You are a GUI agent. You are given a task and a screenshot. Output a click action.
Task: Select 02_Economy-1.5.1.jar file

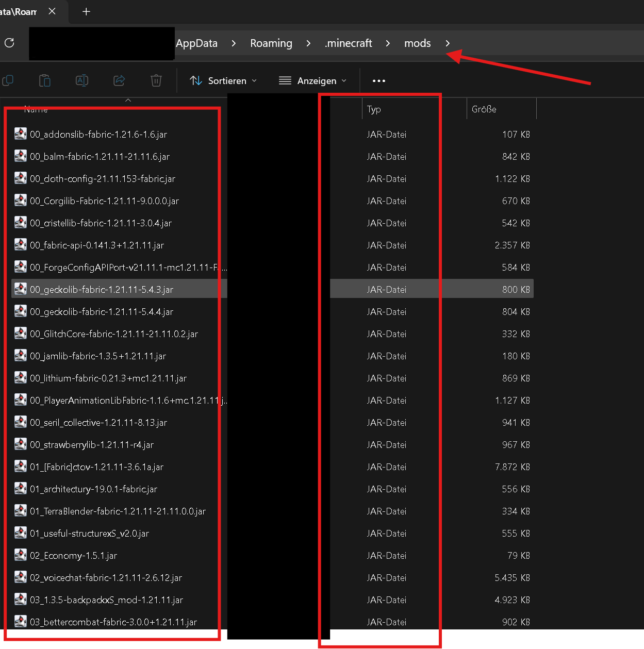(73, 556)
